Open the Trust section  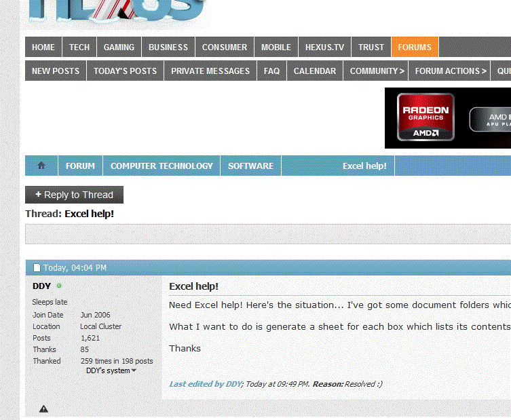371,47
